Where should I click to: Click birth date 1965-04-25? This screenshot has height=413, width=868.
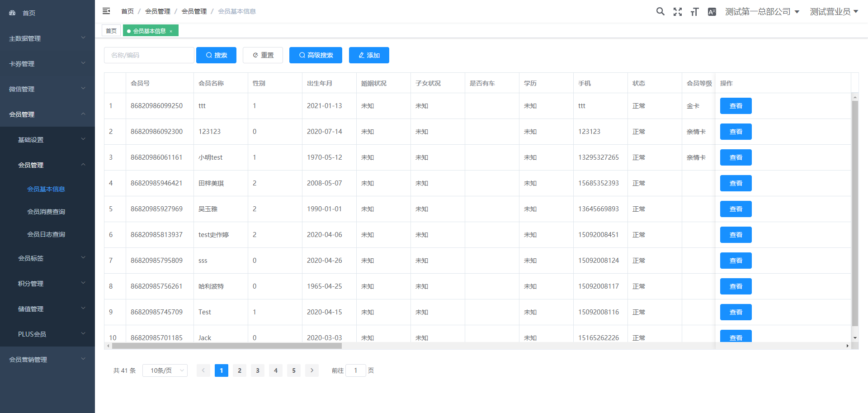click(x=325, y=286)
